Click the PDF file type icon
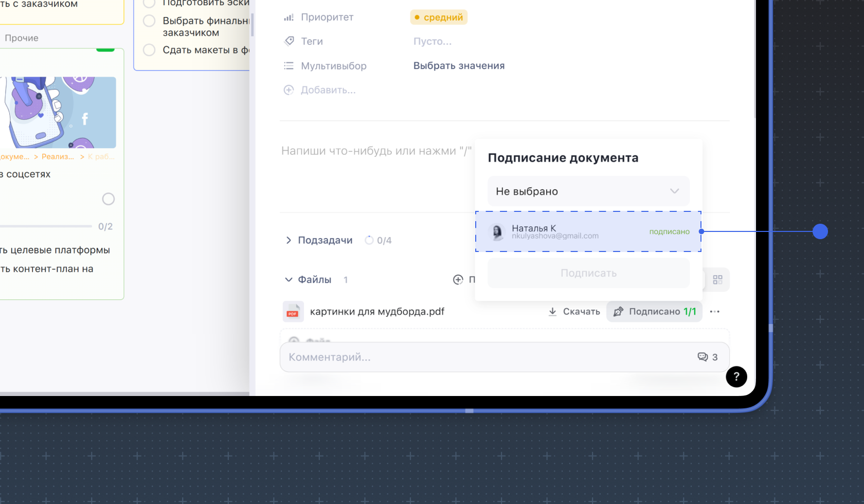 (293, 312)
